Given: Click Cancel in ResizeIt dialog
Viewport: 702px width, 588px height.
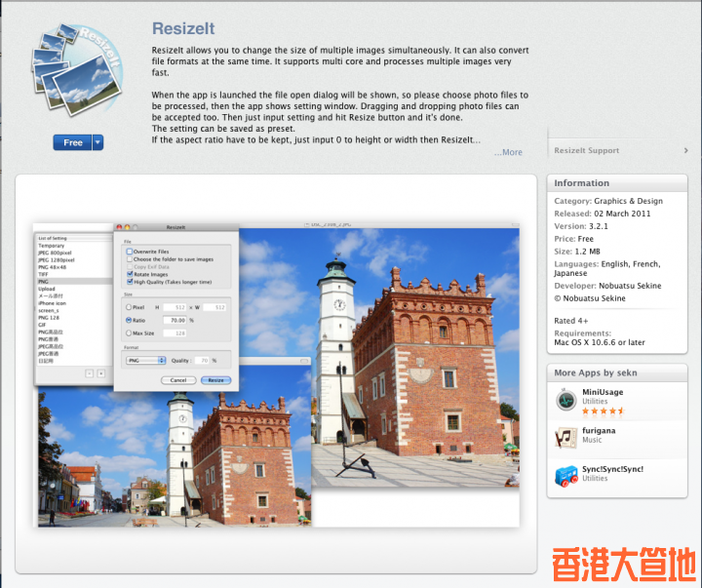Looking at the screenshot, I should pos(178,380).
